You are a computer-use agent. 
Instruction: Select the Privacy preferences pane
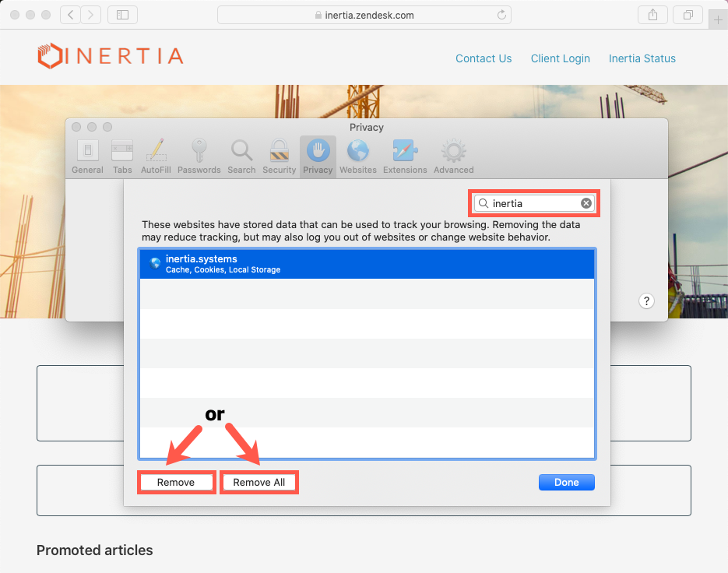point(318,156)
